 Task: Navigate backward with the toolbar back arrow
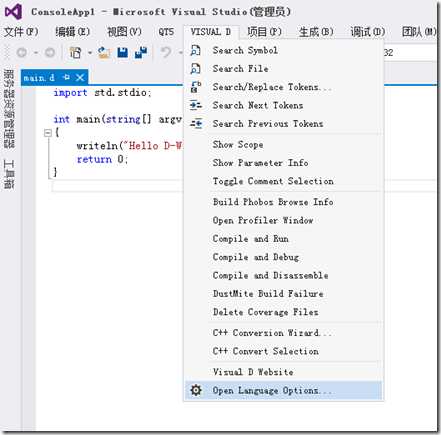[22, 52]
